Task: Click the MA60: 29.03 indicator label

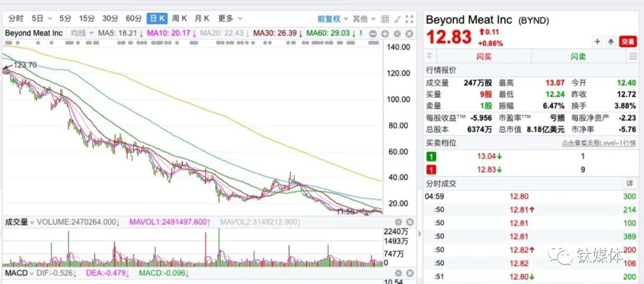Action: 331,33
